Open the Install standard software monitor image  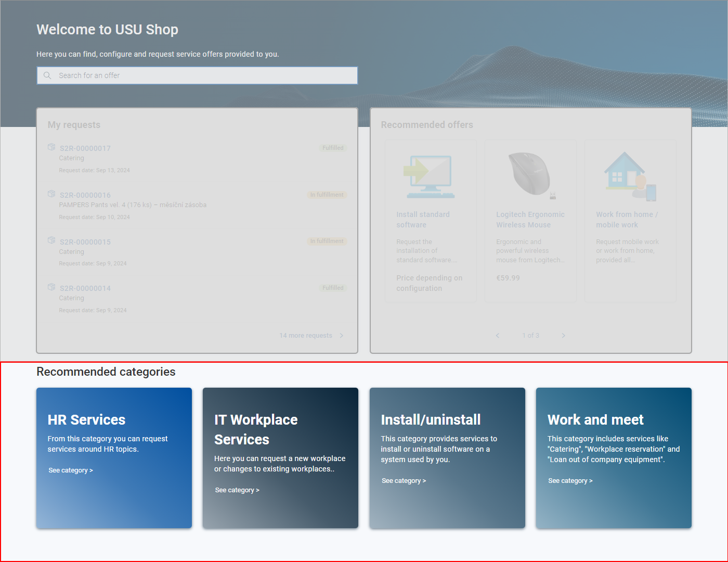[x=430, y=176]
